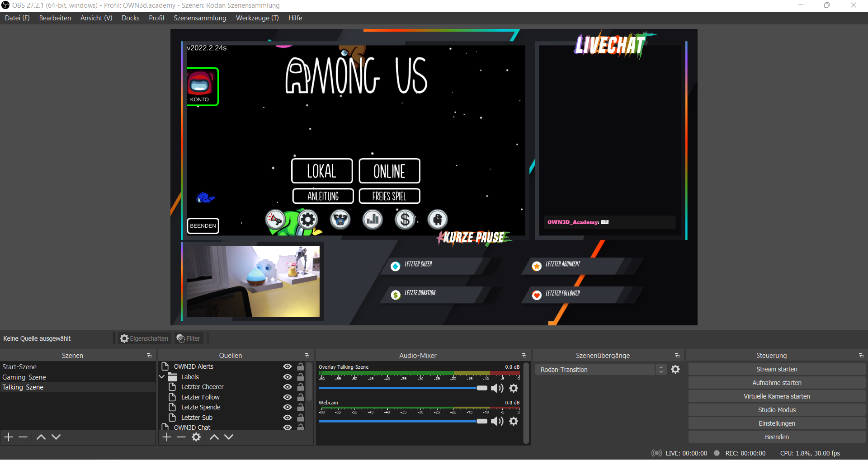Viewport: 868px width, 460px height.
Task: Unlock the Letzter Cheerer source
Action: pyautogui.click(x=301, y=387)
